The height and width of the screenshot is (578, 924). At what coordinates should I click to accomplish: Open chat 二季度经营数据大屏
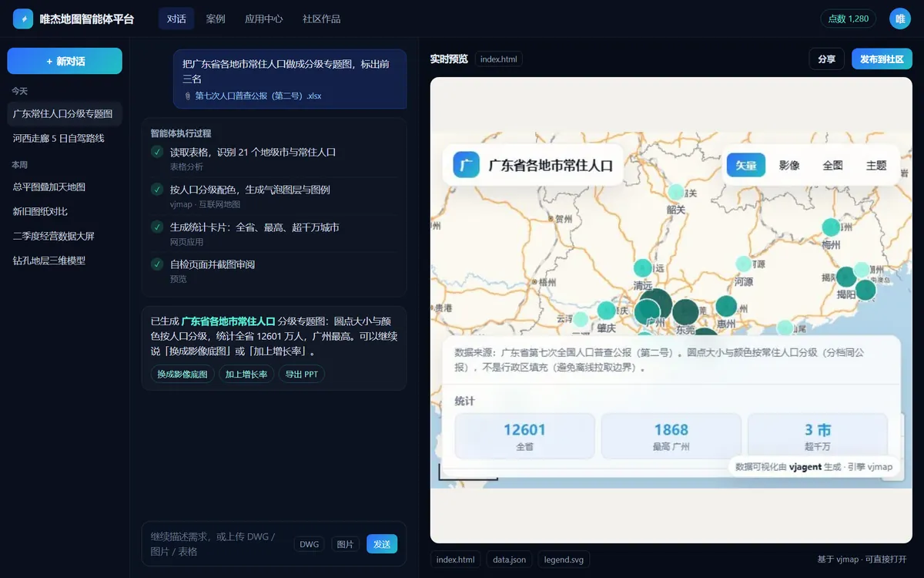click(x=65, y=236)
